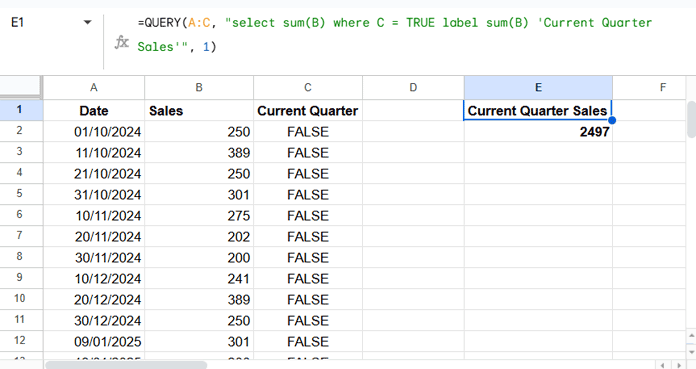Select column D header
This screenshot has width=696, height=369.
[x=413, y=87]
